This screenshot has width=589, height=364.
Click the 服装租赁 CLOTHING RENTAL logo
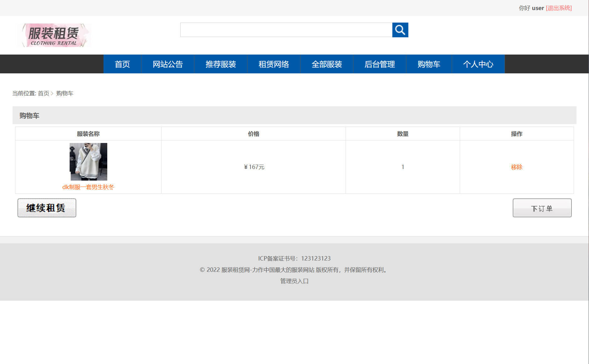(54, 35)
